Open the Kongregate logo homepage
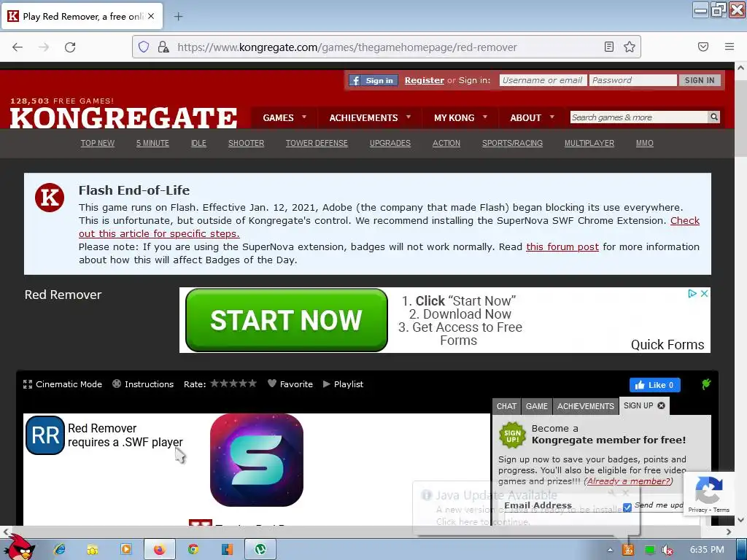The image size is (747, 560). tap(123, 117)
